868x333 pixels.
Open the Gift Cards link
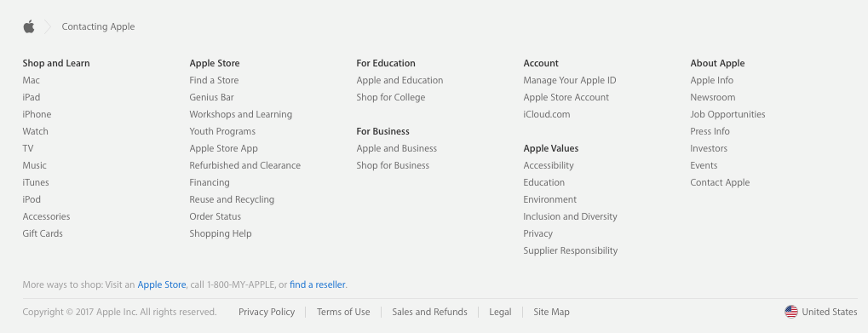(x=43, y=233)
